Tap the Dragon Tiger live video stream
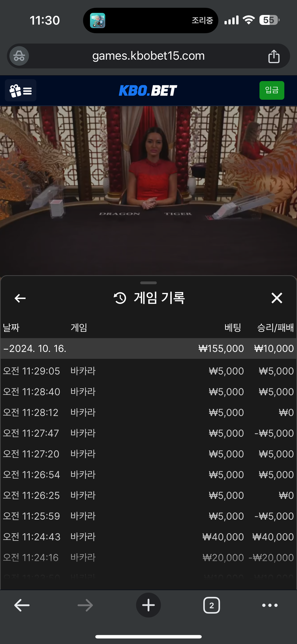297x644 pixels. click(x=148, y=191)
